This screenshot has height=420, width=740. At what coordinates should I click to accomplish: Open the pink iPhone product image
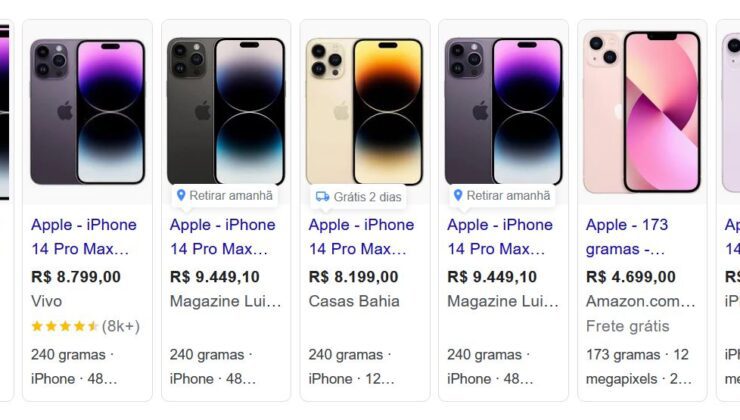pos(642,112)
